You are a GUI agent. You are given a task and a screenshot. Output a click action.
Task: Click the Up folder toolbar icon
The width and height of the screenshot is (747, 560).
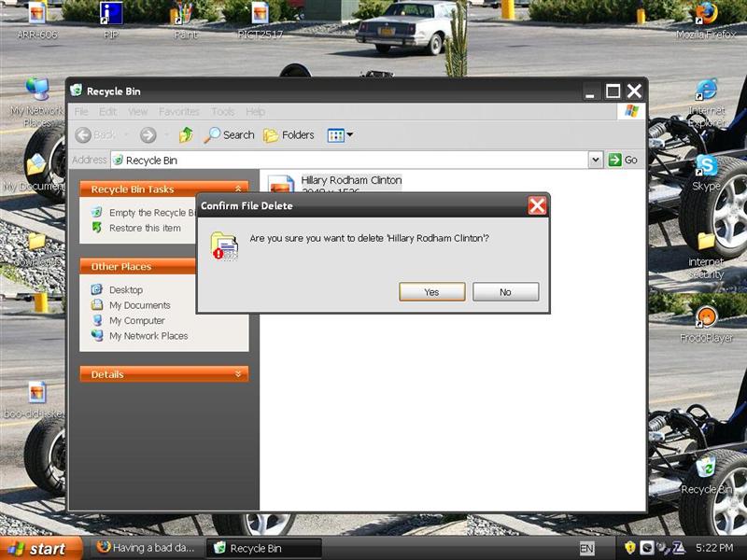(186, 135)
